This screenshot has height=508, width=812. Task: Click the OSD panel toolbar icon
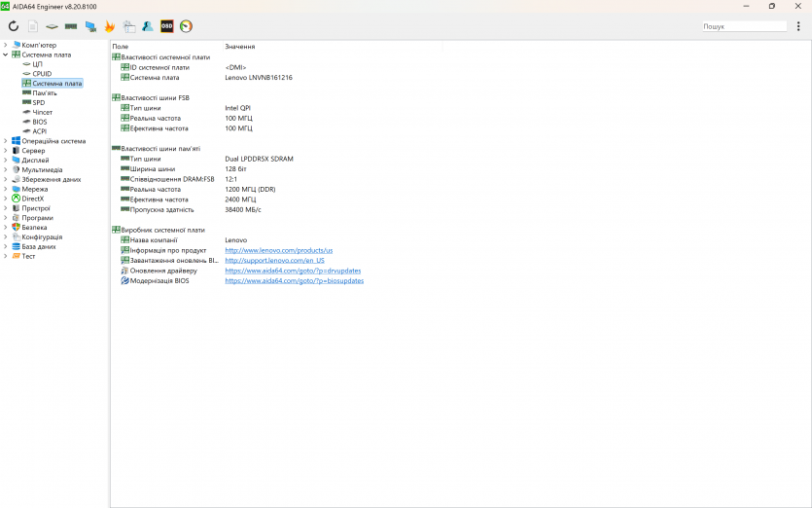(x=167, y=26)
